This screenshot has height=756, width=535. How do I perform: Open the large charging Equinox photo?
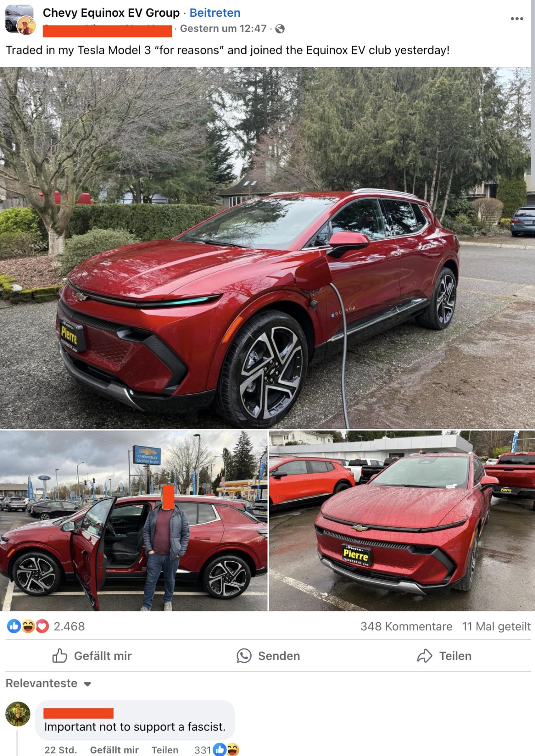click(267, 248)
